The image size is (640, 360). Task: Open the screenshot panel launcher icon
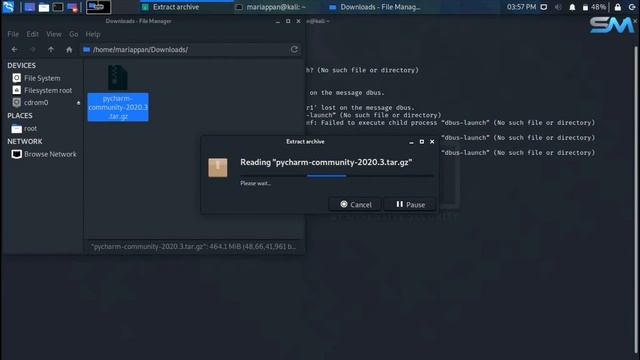[x=72, y=7]
